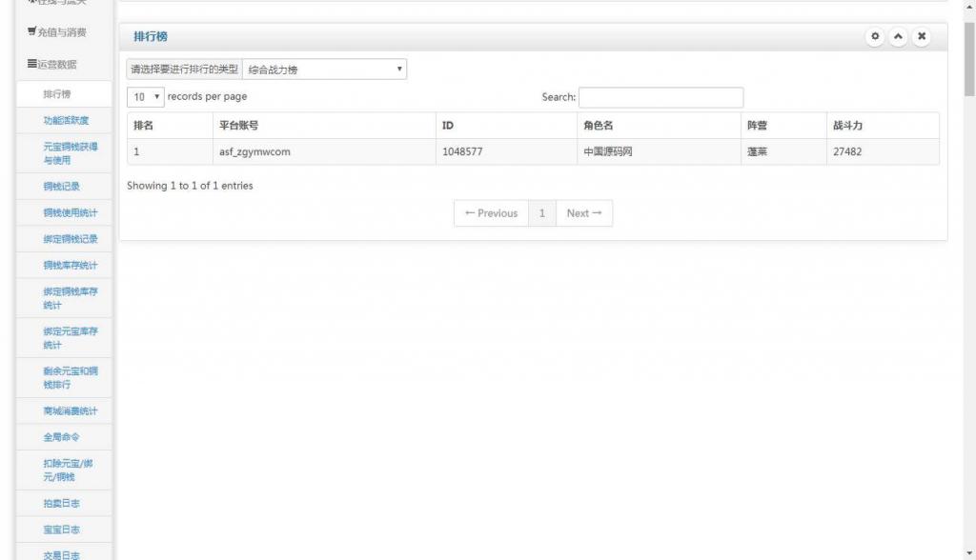Click the Search input field

(661, 97)
